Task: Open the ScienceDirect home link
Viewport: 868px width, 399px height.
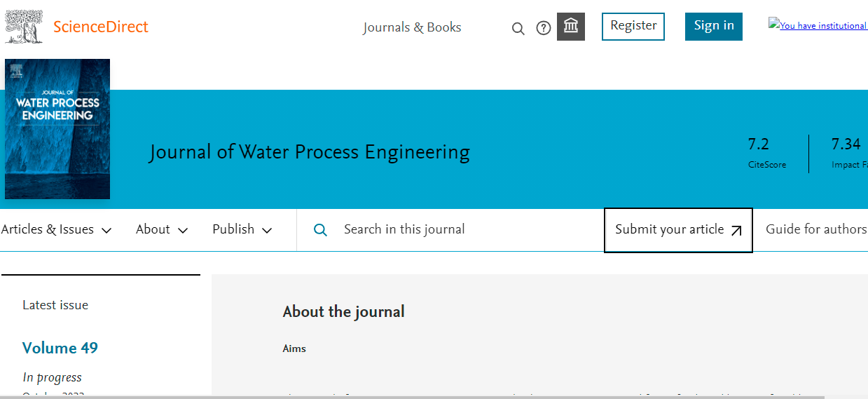Action: [101, 27]
